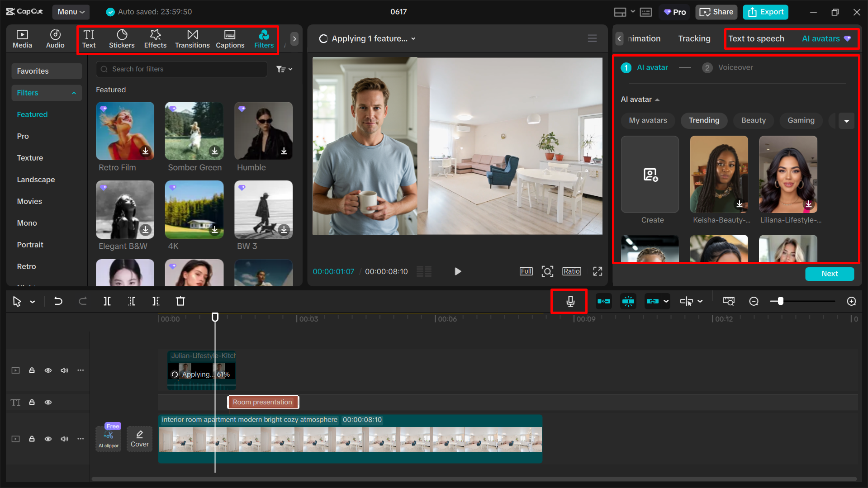Select the Keisha-Beauty avatar thumbnail
Viewport: 868px width, 488px height.
(718, 174)
